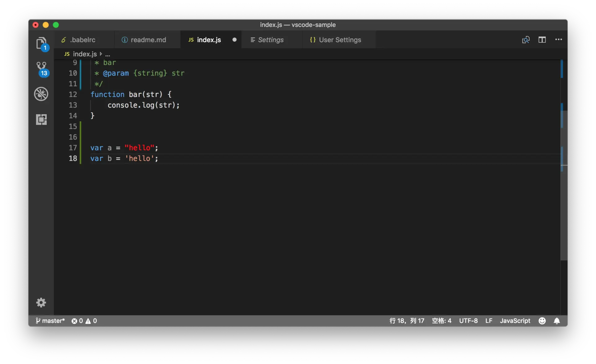Open the Extensions view
Screen dimensions: 596x364
coord(41,119)
